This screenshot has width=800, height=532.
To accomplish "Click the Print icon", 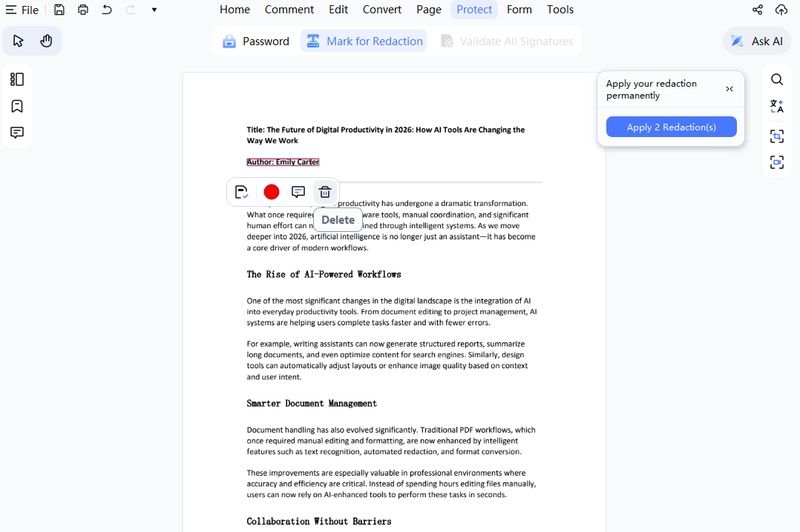I will 83,10.
